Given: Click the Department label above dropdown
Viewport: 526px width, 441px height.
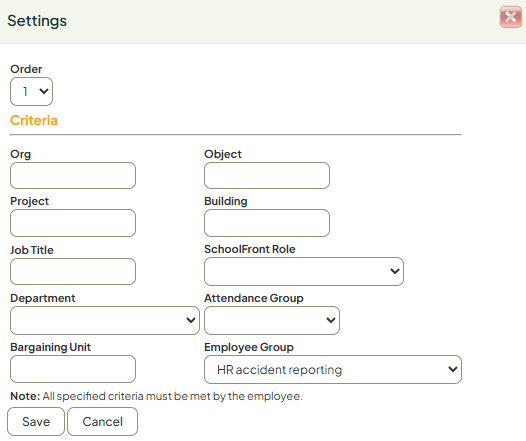Looking at the screenshot, I should pos(43,298).
